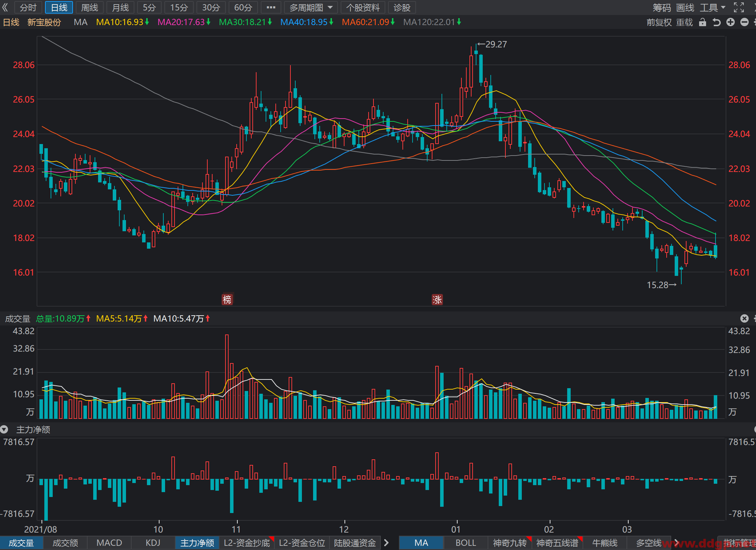Select KDJ indicator tab
Viewport: 756px width, 550px height.
(x=153, y=543)
